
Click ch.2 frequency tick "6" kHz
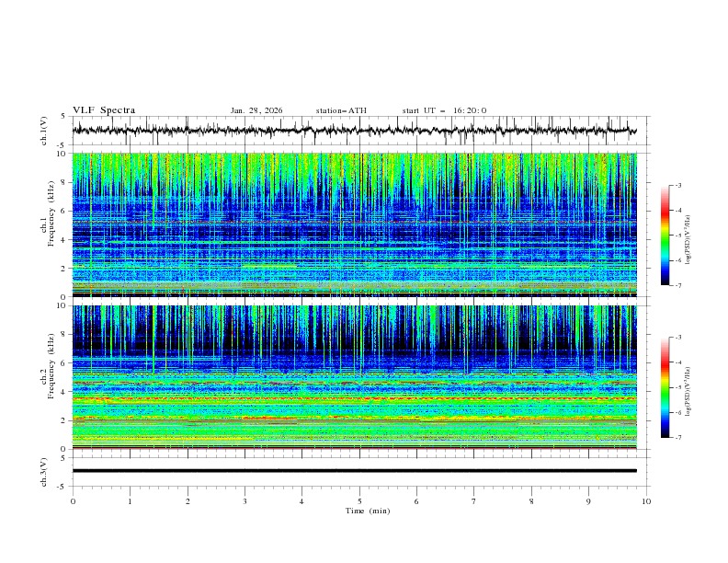63,363
